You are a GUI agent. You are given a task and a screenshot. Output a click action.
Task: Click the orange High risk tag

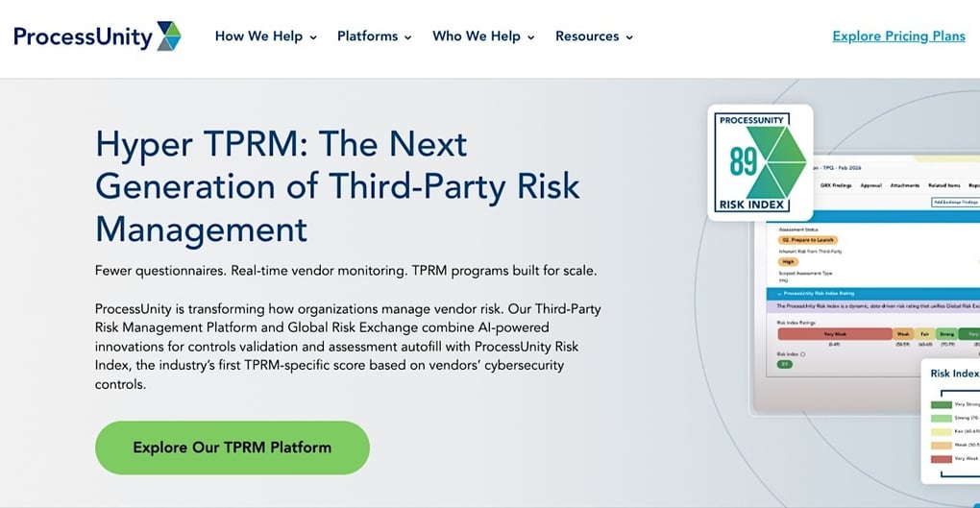click(788, 262)
